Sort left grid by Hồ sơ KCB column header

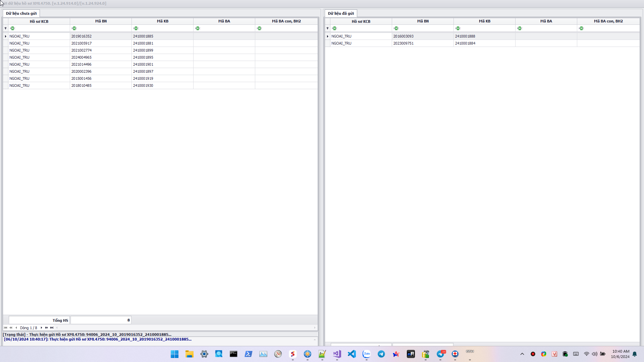(39, 21)
